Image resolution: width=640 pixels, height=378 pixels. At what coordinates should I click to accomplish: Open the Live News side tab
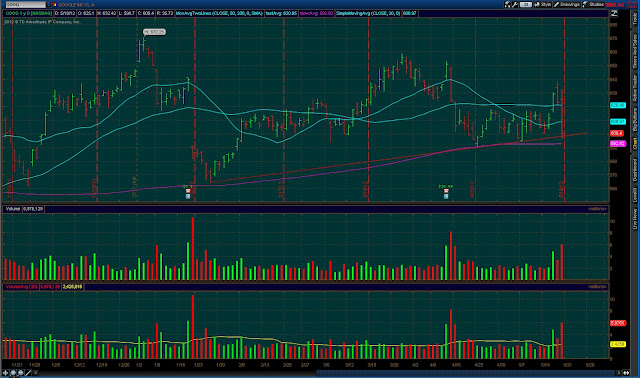(635, 220)
